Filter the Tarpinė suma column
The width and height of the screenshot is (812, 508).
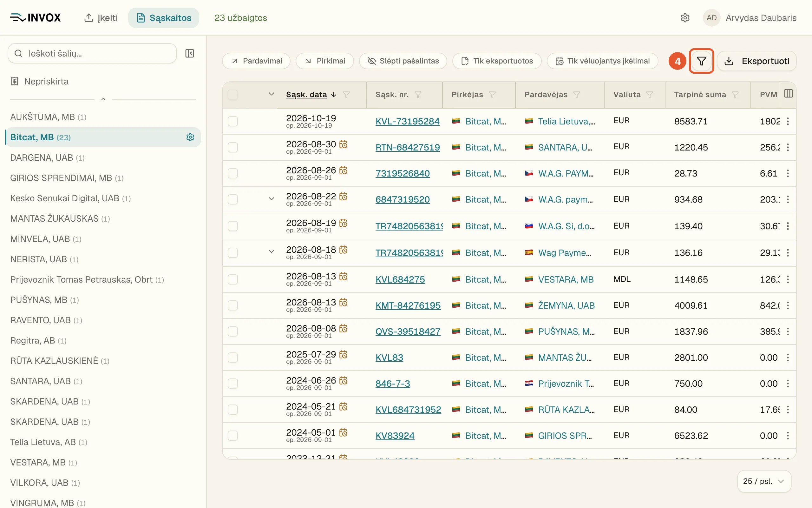[x=735, y=95]
